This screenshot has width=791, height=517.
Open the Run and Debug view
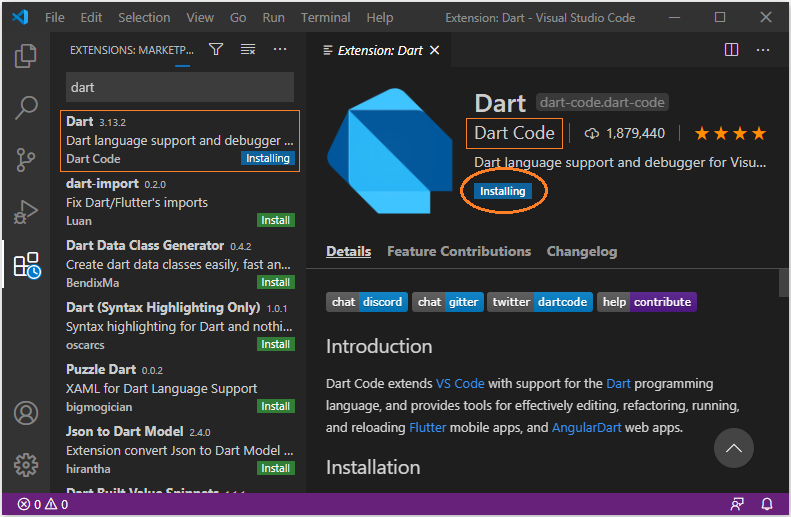point(26,212)
